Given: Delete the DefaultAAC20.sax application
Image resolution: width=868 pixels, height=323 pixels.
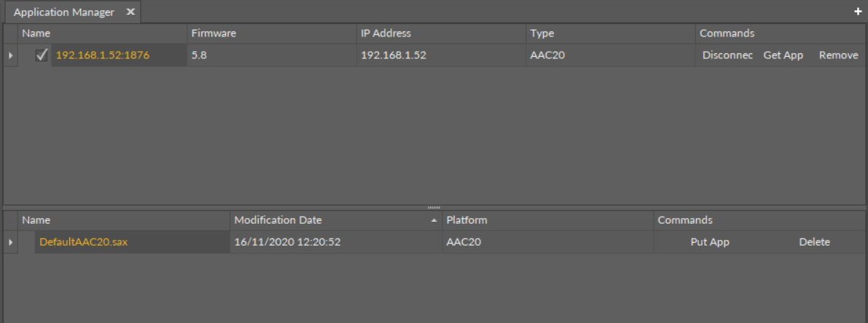Looking at the screenshot, I should point(814,243).
